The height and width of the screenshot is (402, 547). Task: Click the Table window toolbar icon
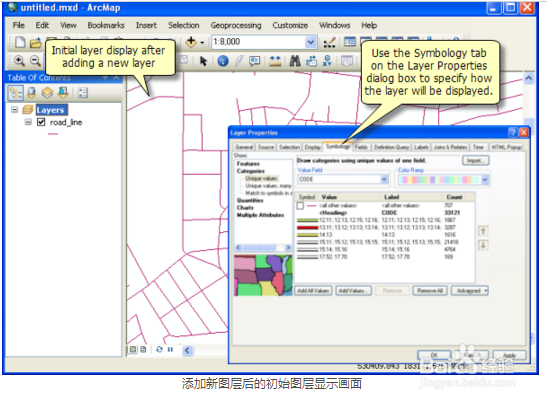point(350,42)
